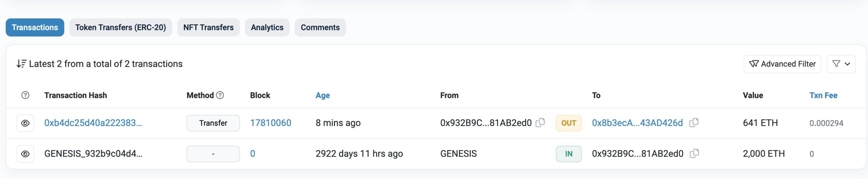Click the sort icon next to Latest 2
Screen dimensions: 868x179
tap(21, 64)
